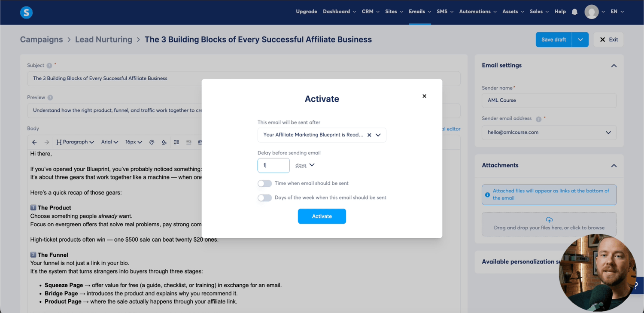Close the Activate dialog with X

click(x=424, y=96)
